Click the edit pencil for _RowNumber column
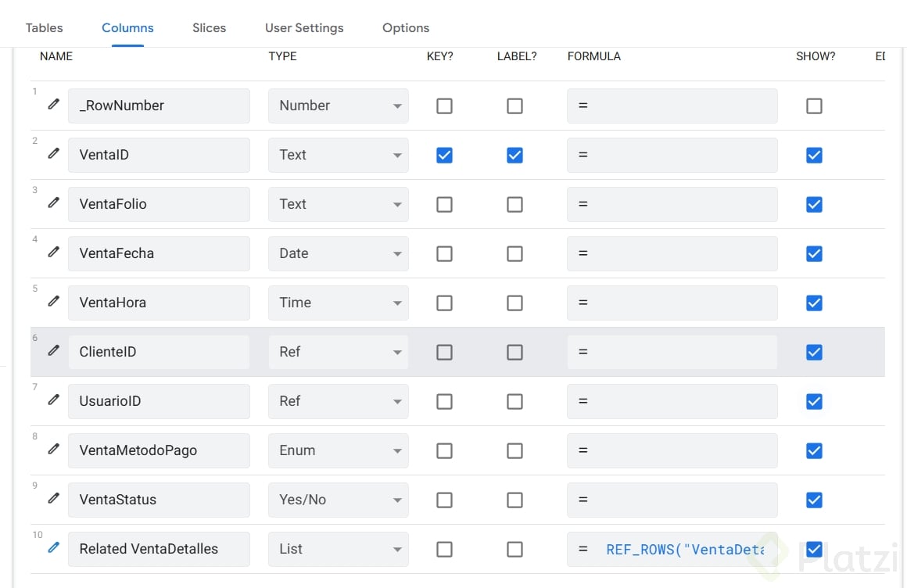The image size is (907, 588). 53,104
